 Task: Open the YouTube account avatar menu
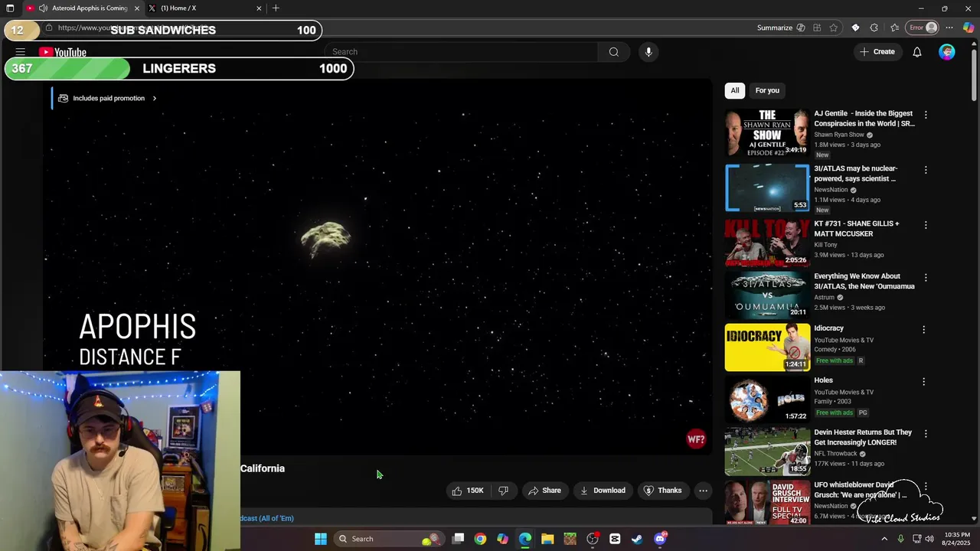947,52
